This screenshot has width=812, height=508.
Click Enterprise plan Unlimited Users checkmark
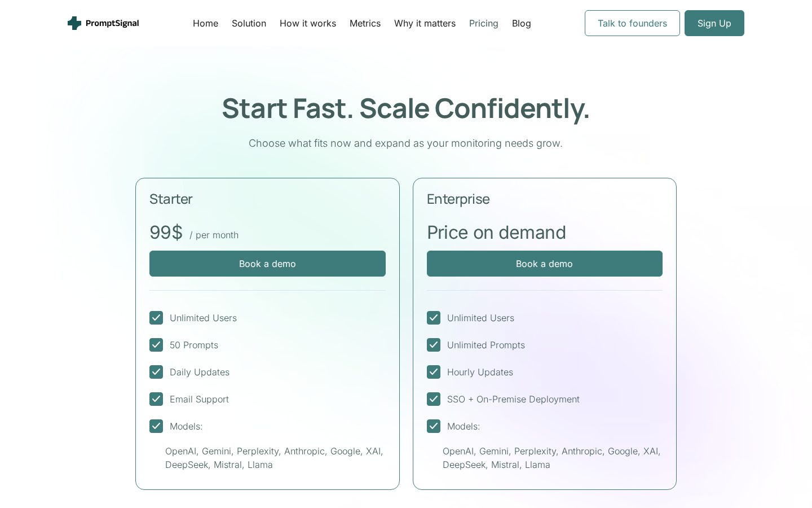[x=434, y=318]
